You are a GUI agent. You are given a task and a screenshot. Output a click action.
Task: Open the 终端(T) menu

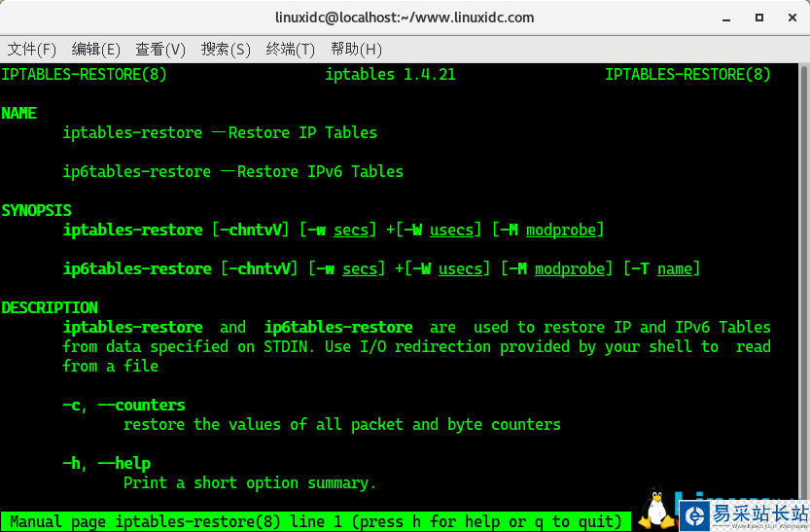coord(291,49)
